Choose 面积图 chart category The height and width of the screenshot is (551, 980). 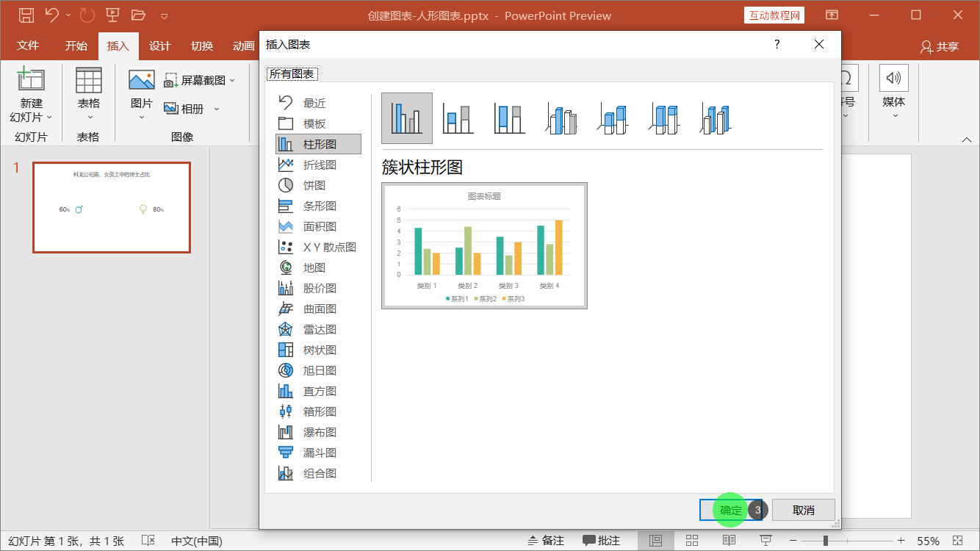click(318, 226)
